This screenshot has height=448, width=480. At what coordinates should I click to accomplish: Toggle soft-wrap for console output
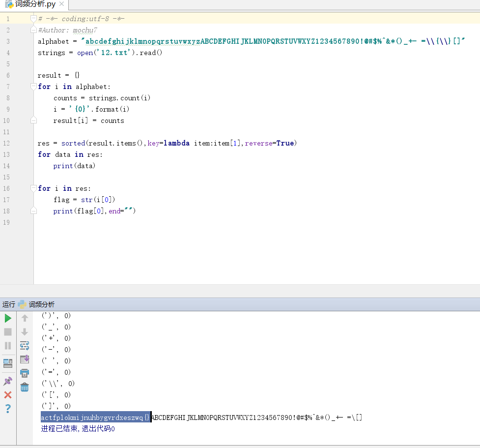25,346
